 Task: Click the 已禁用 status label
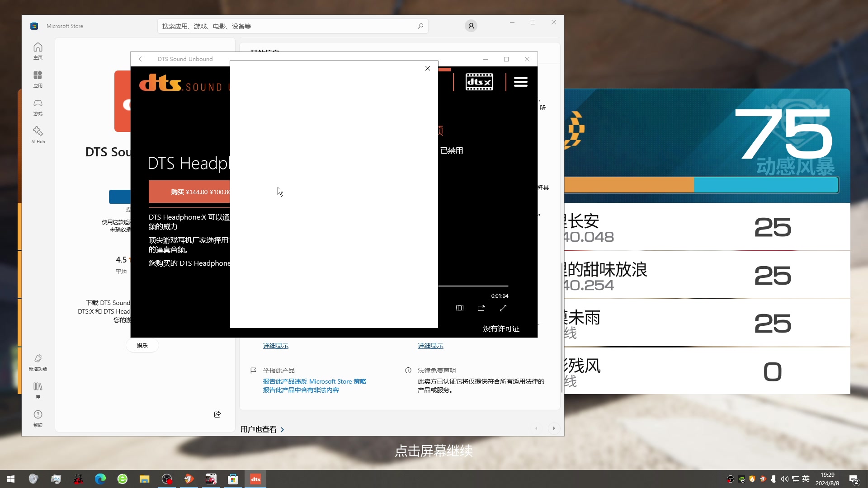452,151
